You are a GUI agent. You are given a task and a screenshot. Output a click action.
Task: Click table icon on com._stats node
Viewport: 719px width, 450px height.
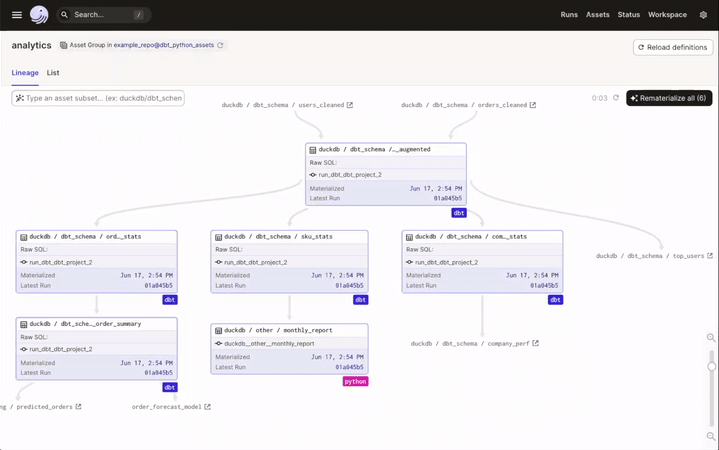(x=409, y=237)
